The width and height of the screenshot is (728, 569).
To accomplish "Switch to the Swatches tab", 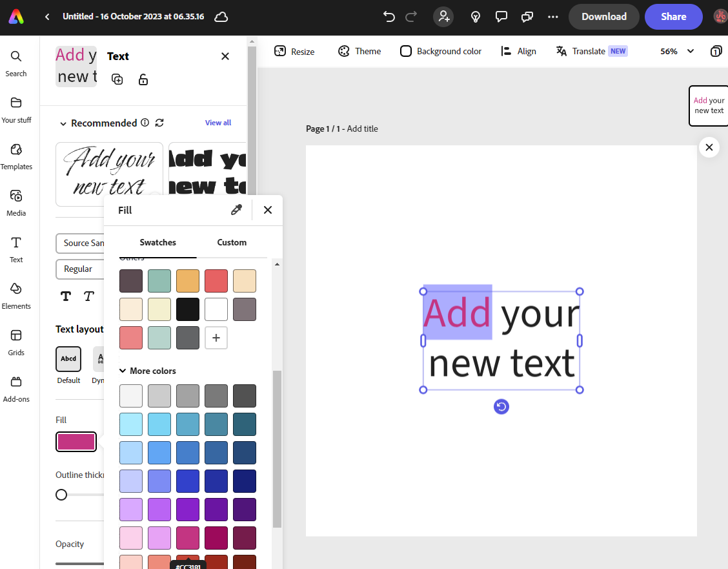I will [x=157, y=242].
